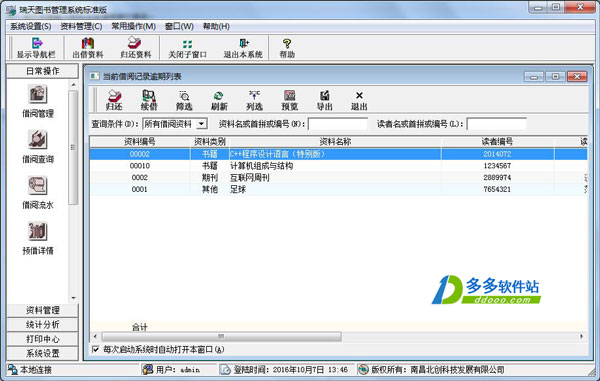Expand the 查询条件 dropdown
600x381 pixels.
point(201,124)
